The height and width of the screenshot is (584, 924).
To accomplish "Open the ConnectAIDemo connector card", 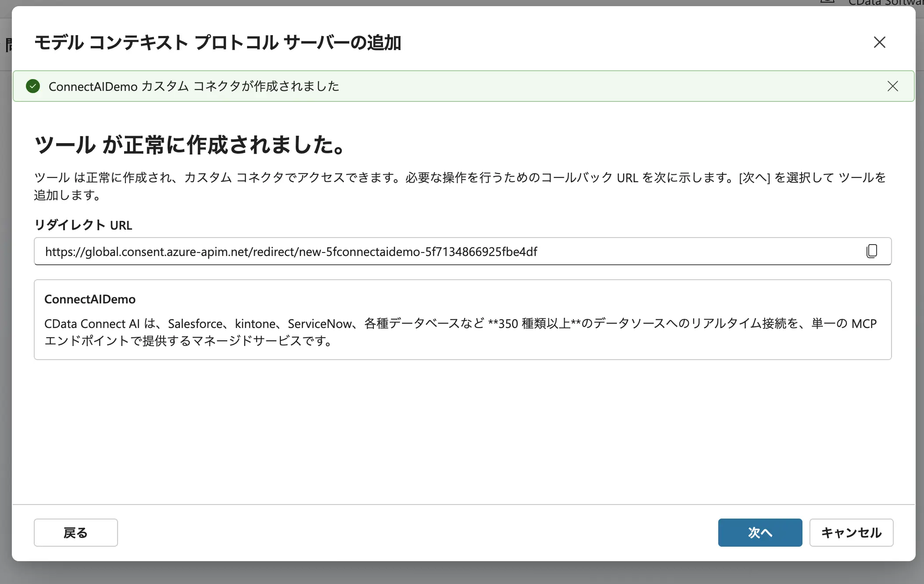I will point(463,319).
